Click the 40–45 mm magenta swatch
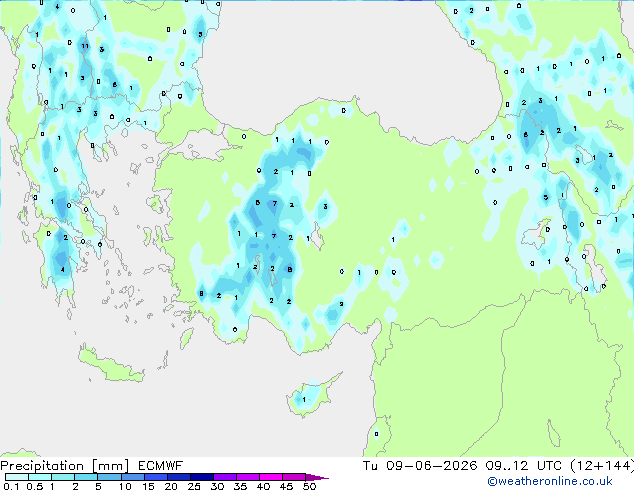Screen dimensions: 634x490 271,477
